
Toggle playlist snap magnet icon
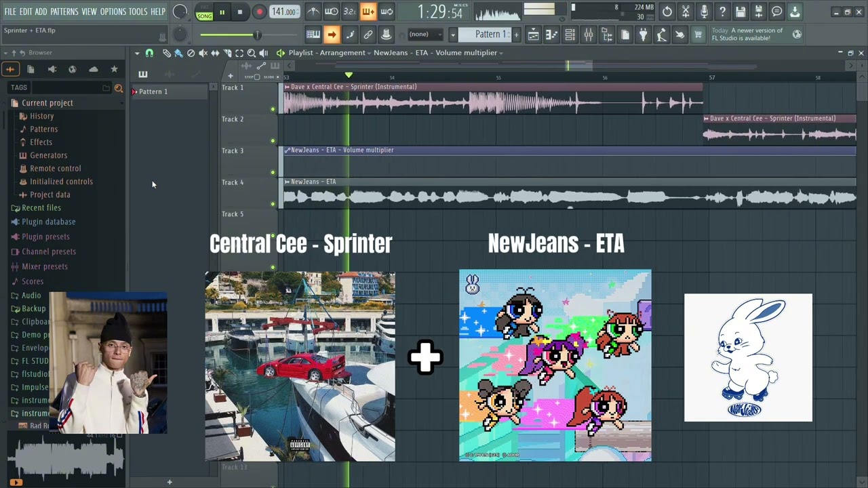(149, 53)
